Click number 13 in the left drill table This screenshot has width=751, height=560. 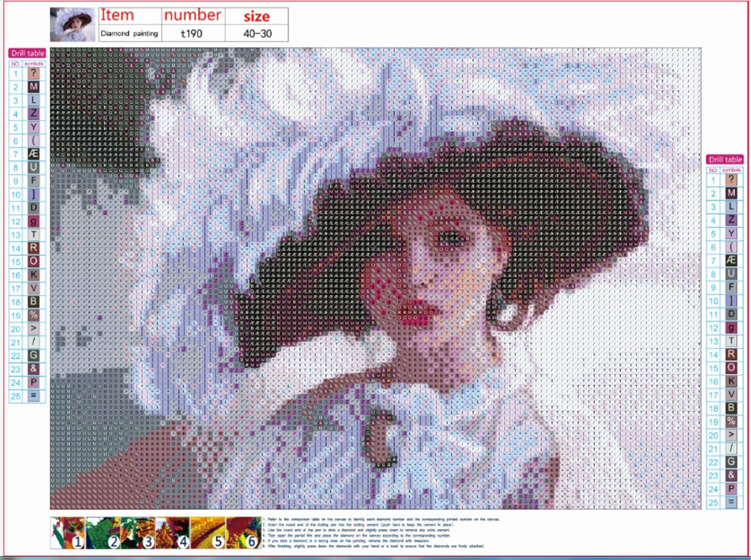point(16,234)
